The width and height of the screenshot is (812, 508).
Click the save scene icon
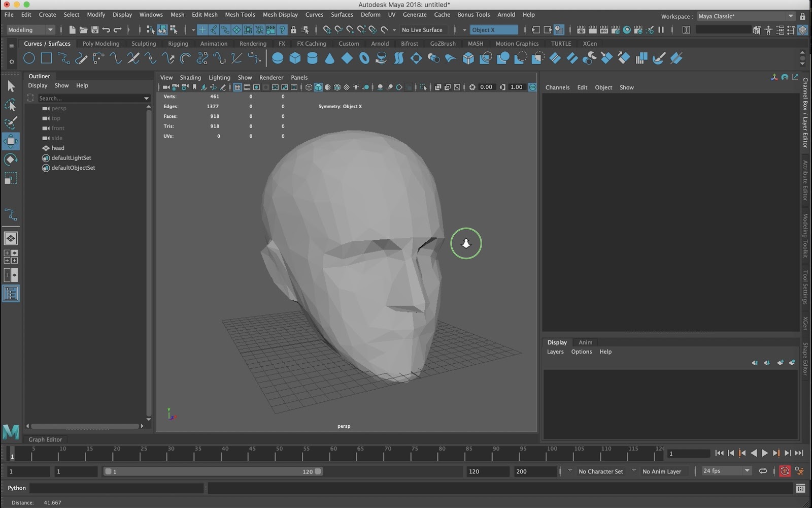click(94, 30)
